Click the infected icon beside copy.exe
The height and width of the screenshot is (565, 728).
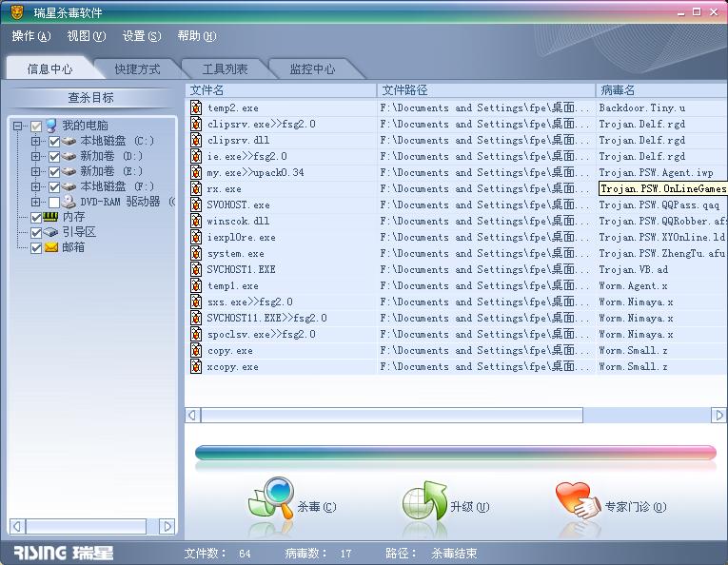point(196,350)
